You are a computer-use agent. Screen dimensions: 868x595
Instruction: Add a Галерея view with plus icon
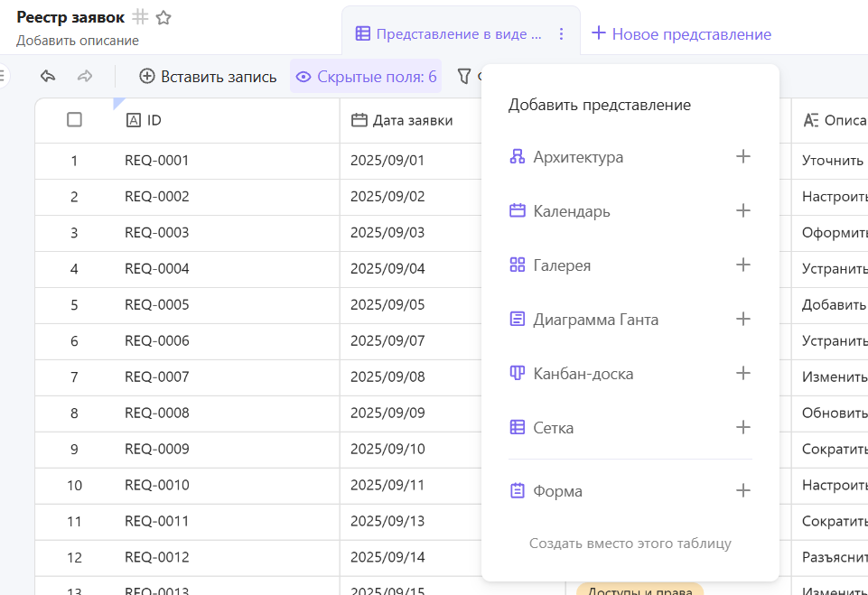click(x=742, y=265)
